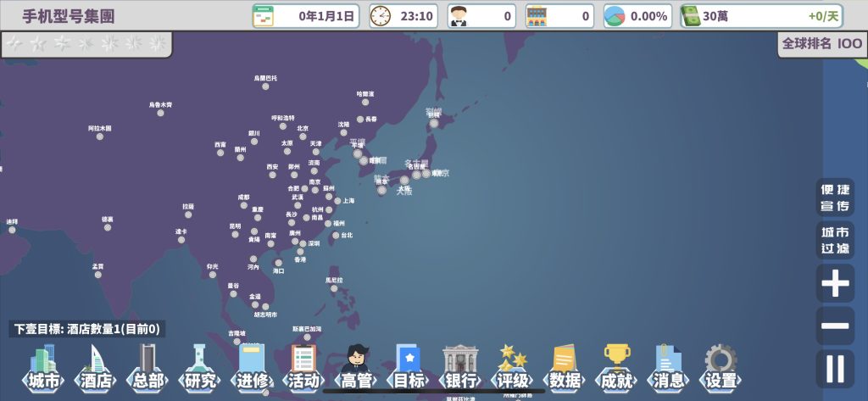
Task: Select the 達卡 city marker
Action: [181, 240]
